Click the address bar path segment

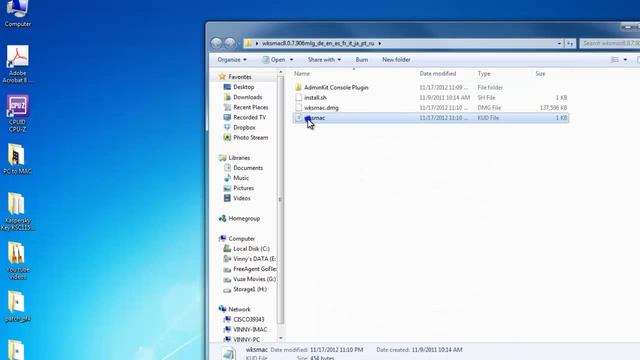pyautogui.click(x=318, y=43)
